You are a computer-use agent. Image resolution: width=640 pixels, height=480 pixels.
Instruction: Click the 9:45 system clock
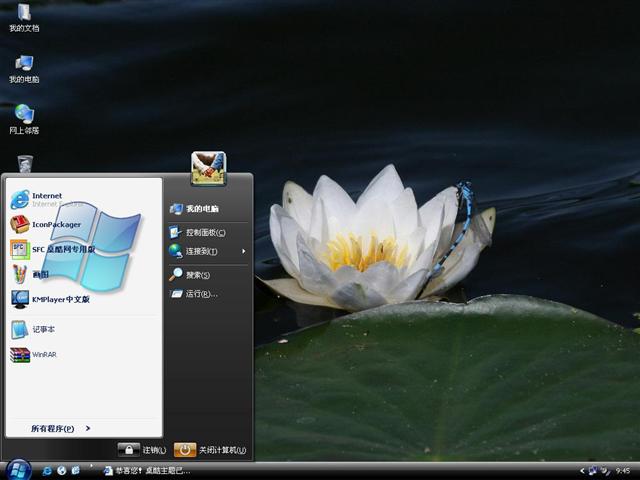pos(623,471)
